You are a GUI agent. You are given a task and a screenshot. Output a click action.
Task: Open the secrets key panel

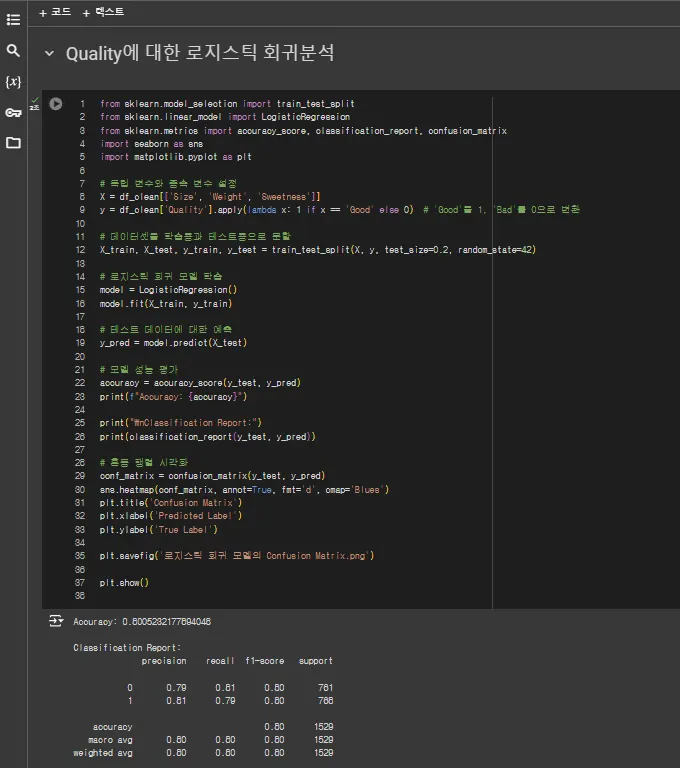coord(13,112)
